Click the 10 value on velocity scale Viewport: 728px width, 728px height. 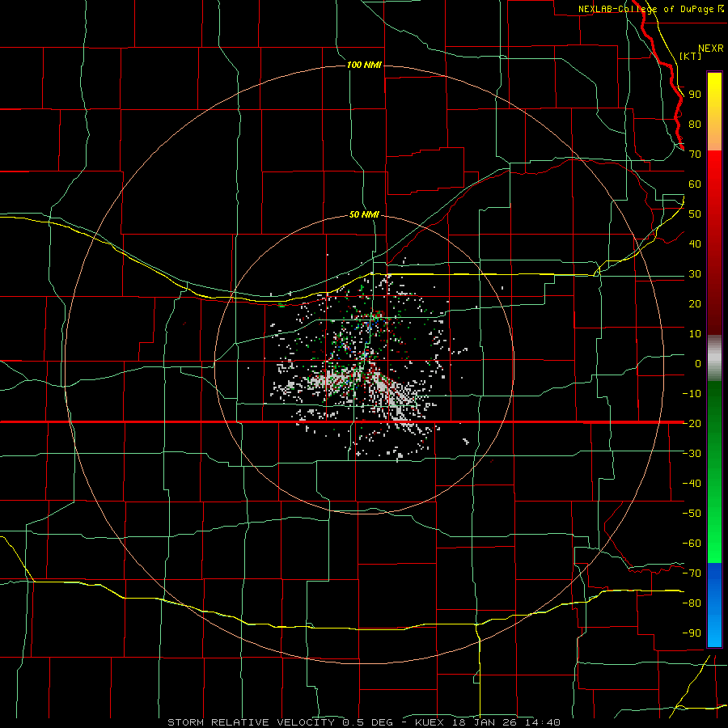click(695, 334)
